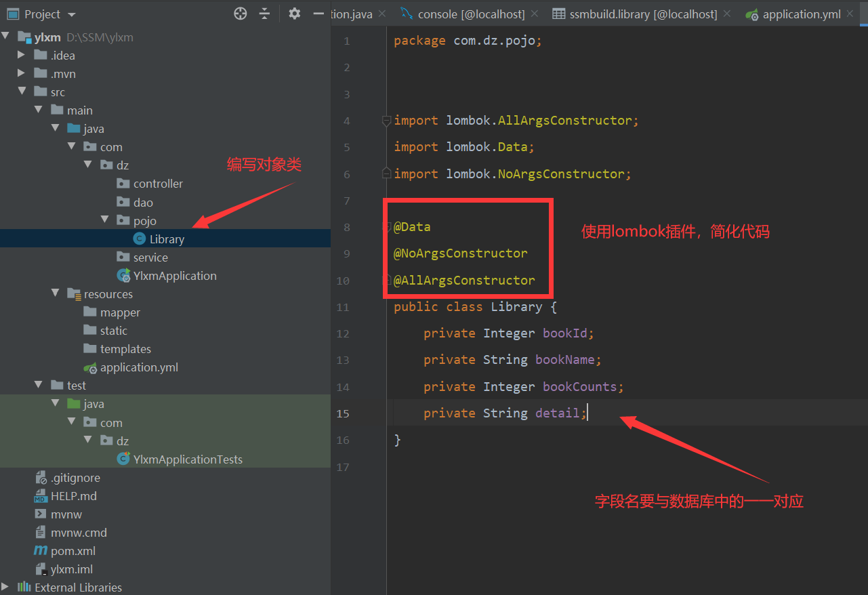Click the pom.xml Maven icon
The image size is (868, 595).
click(x=41, y=551)
